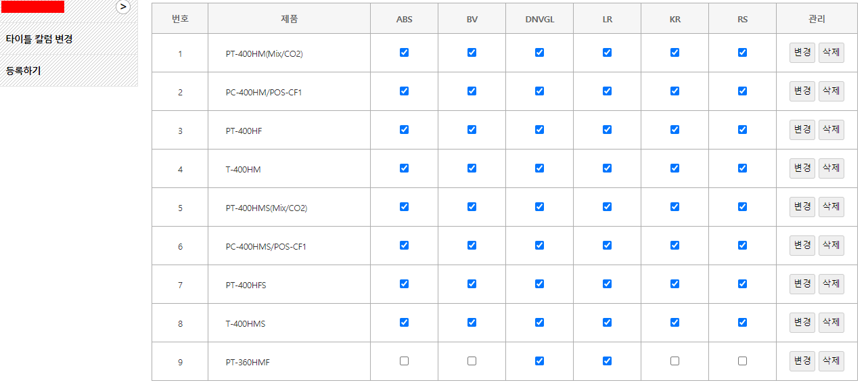Click the KR column header
The image size is (868, 389).
click(675, 19)
